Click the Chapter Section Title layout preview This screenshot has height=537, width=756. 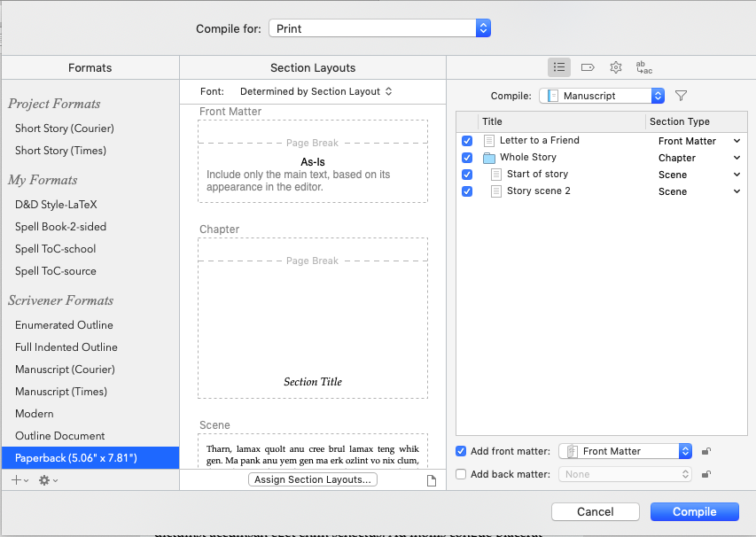click(x=313, y=317)
